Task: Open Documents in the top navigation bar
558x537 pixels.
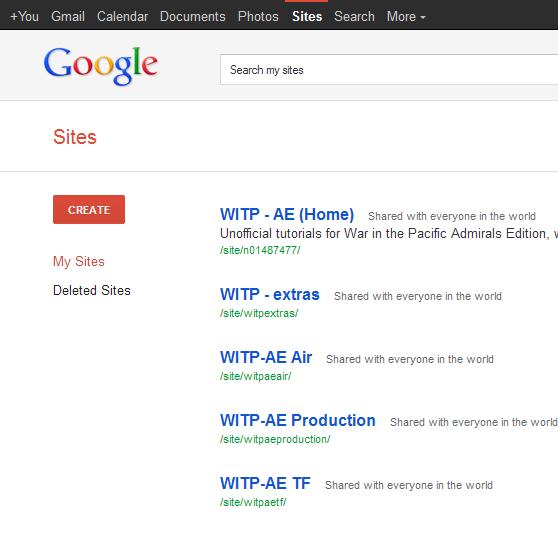Action: click(193, 16)
